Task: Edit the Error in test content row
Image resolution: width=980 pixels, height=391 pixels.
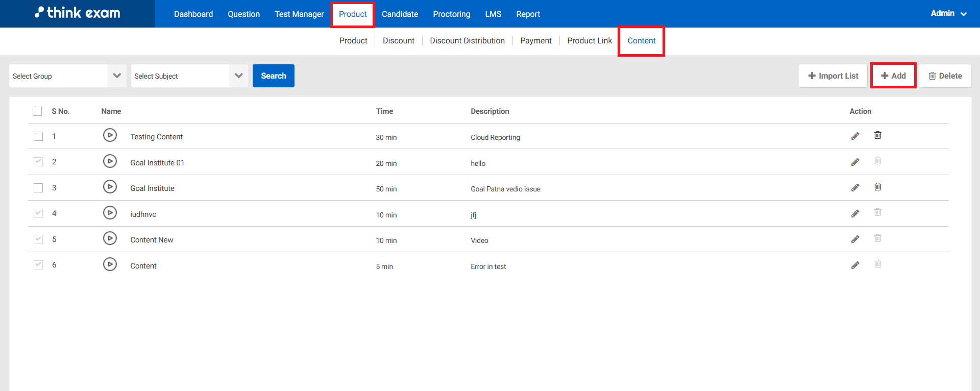Action: click(x=855, y=265)
